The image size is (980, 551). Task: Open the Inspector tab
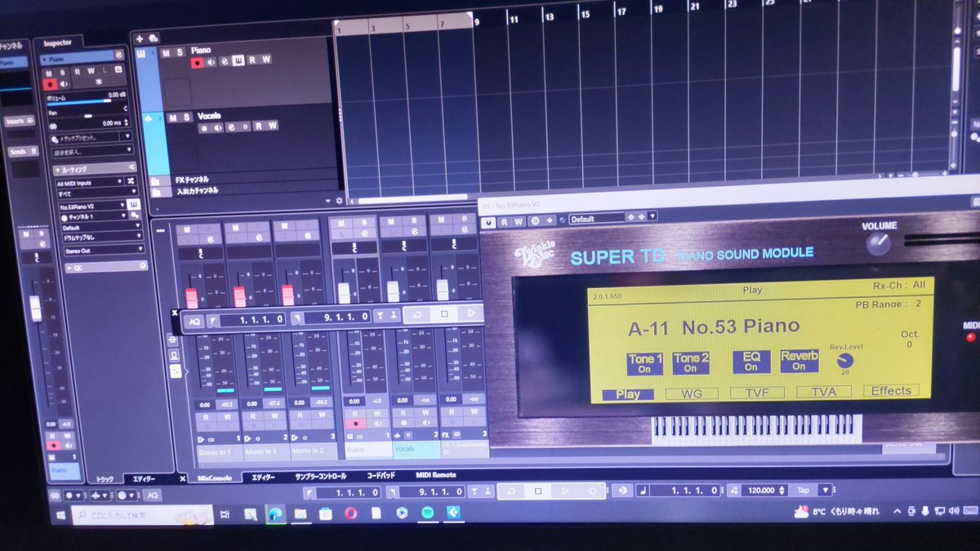pyautogui.click(x=57, y=42)
